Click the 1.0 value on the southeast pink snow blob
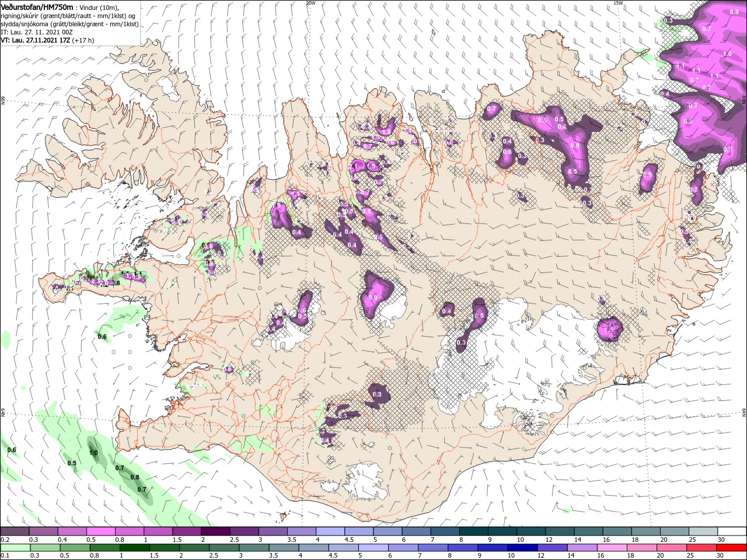The width and height of the screenshot is (747, 560). (609, 330)
